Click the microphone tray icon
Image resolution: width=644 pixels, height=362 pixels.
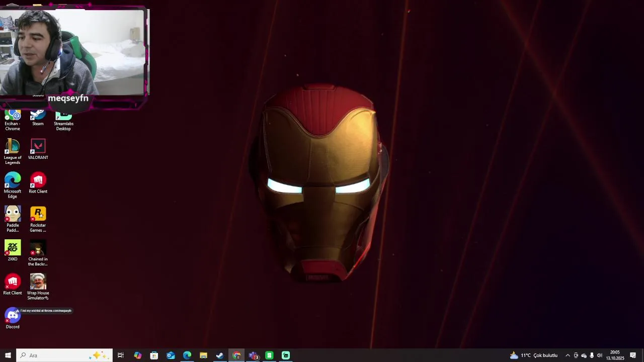click(x=592, y=355)
